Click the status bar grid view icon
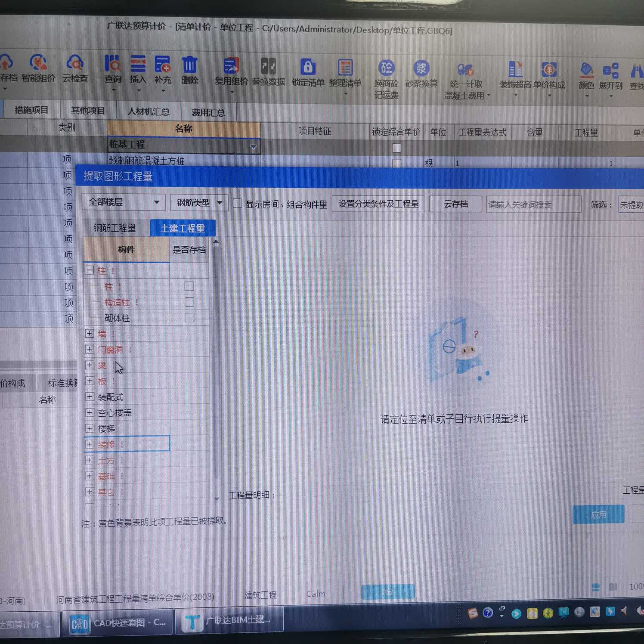Screen dimensions: 644x644 click(x=596, y=587)
